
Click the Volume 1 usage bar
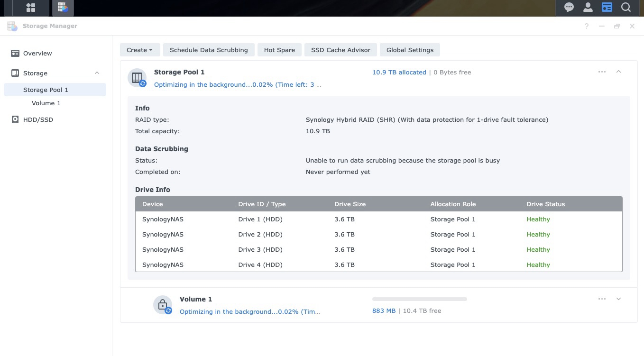(420, 299)
